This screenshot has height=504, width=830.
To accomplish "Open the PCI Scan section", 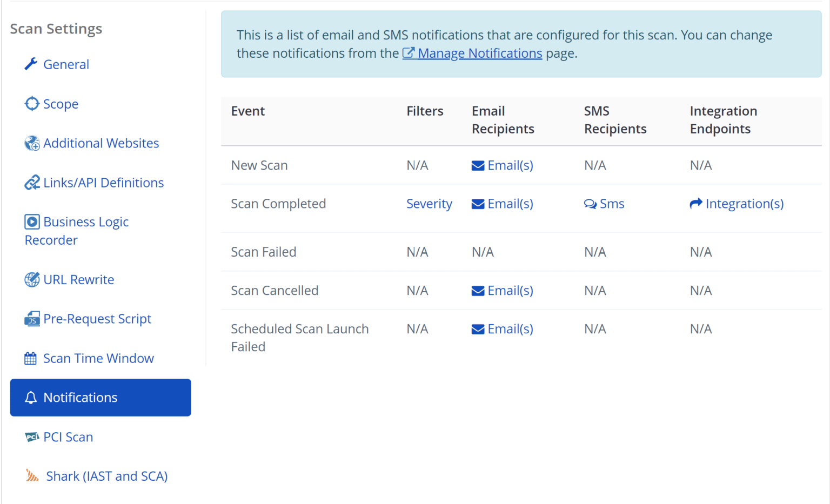I will 68,436.
